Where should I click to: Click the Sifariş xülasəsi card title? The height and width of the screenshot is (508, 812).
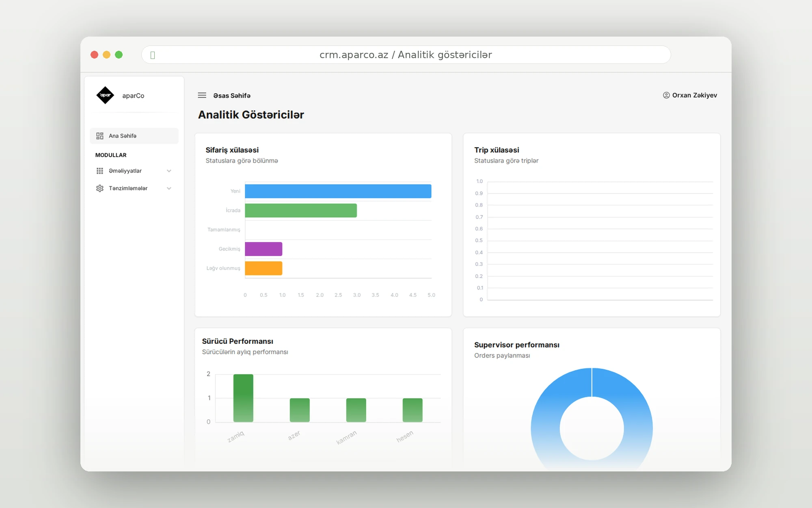click(232, 150)
